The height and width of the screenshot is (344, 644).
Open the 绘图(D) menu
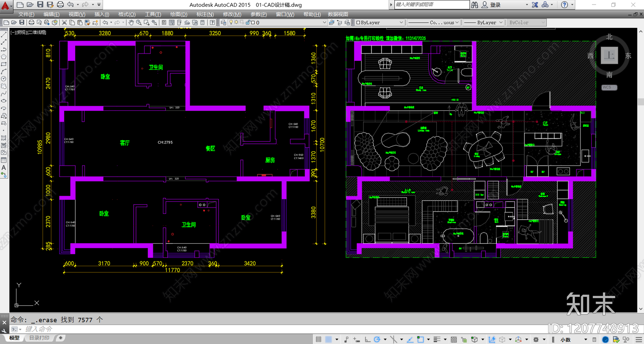[x=179, y=14]
